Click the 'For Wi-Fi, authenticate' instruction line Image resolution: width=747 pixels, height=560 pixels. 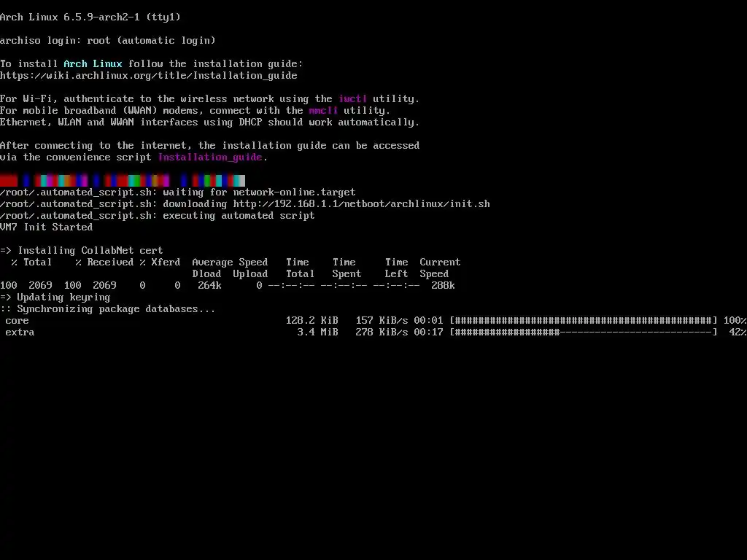coord(209,99)
